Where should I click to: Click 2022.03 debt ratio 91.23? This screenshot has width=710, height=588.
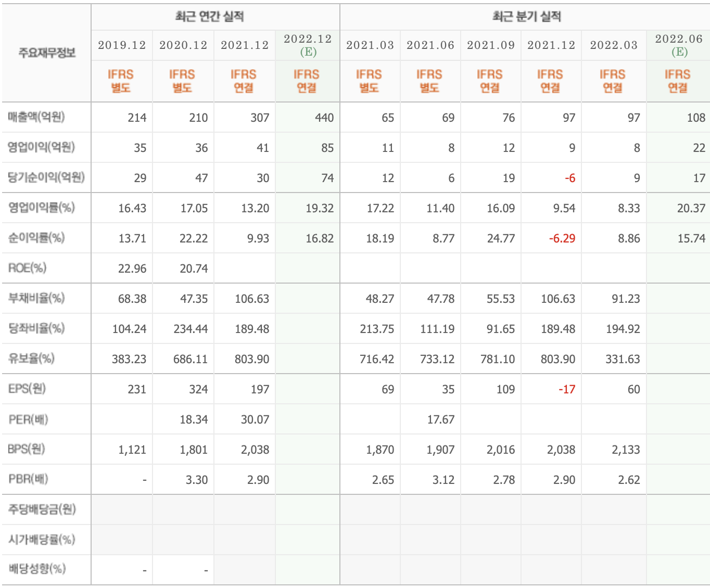click(x=626, y=299)
